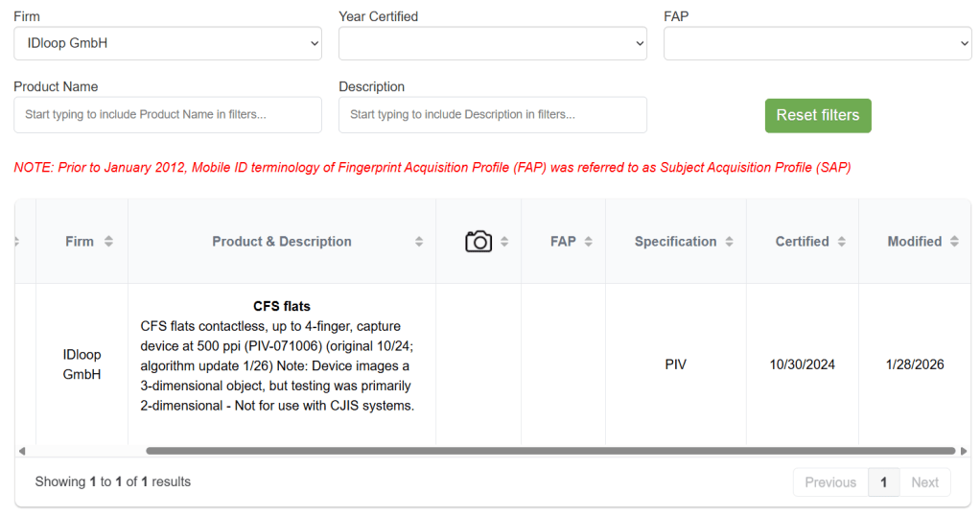Screen dimensions: 980x516
Task: Focus the Product Name filter field
Action: pos(168,115)
